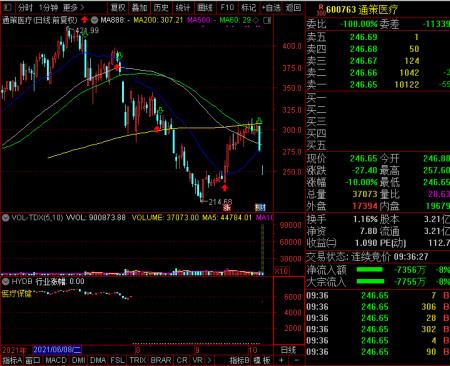Viewport: 450px width, 366px height.
Task: Open the VOL-TDX indicator dropdown
Action: click(5, 218)
